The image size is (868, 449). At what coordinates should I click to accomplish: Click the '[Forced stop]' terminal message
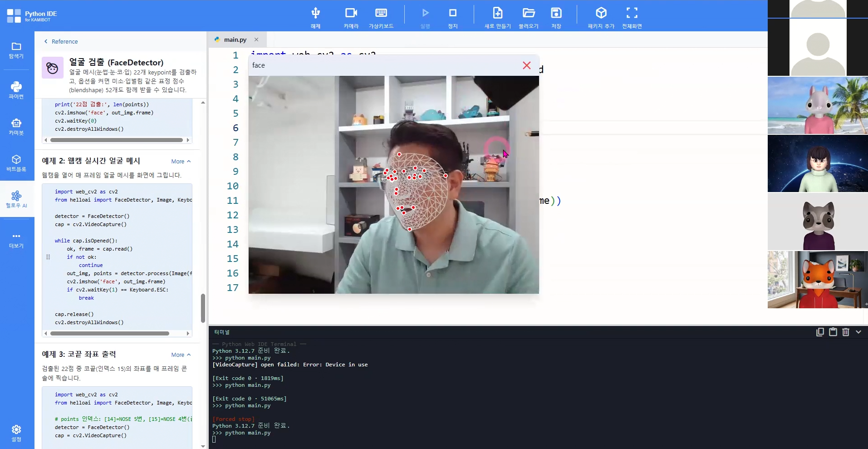coord(234,419)
